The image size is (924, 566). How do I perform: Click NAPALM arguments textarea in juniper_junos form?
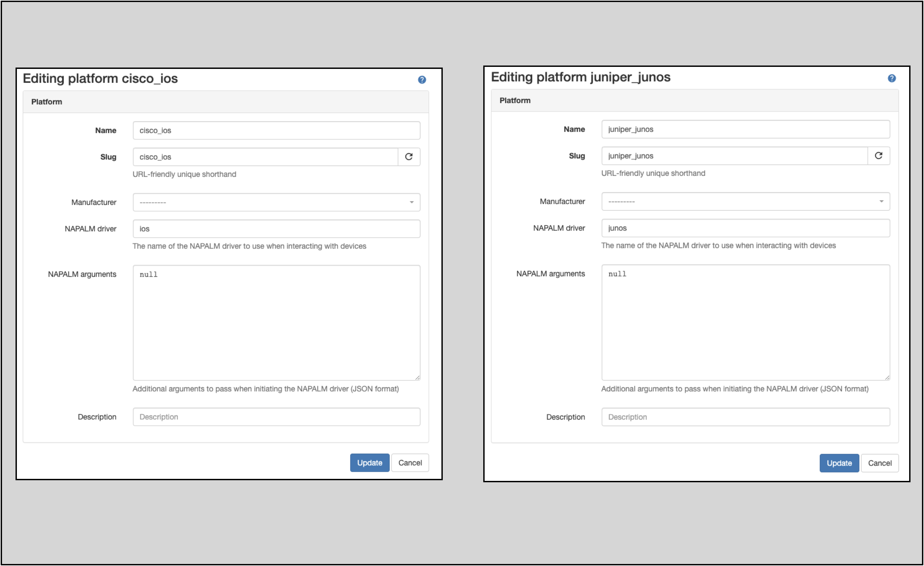pyautogui.click(x=745, y=323)
